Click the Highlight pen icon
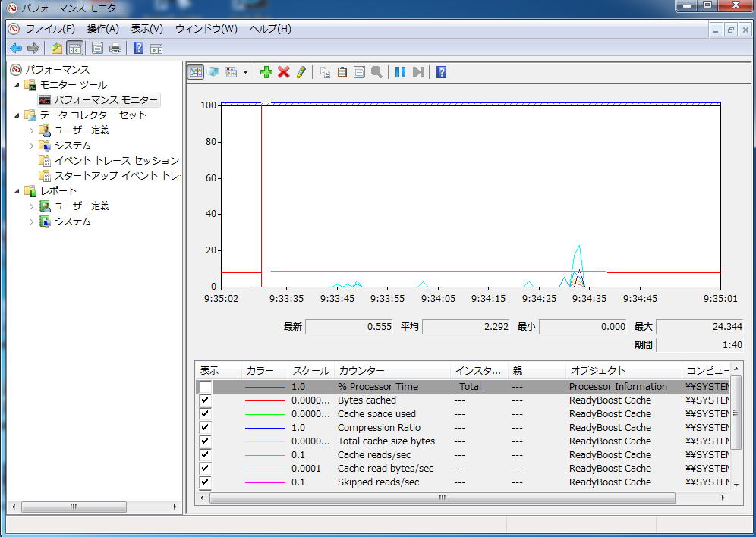The width and height of the screenshot is (756, 537). click(x=301, y=72)
